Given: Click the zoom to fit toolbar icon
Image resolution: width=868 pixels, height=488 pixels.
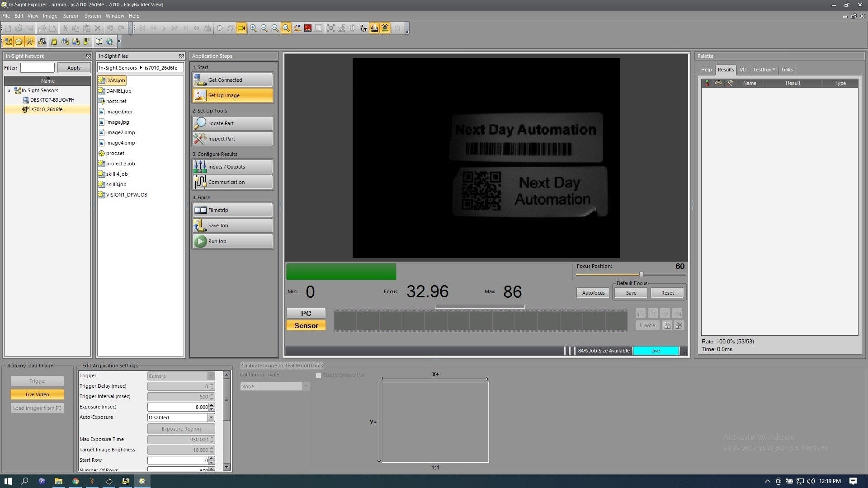Looking at the screenshot, I should tap(286, 28).
